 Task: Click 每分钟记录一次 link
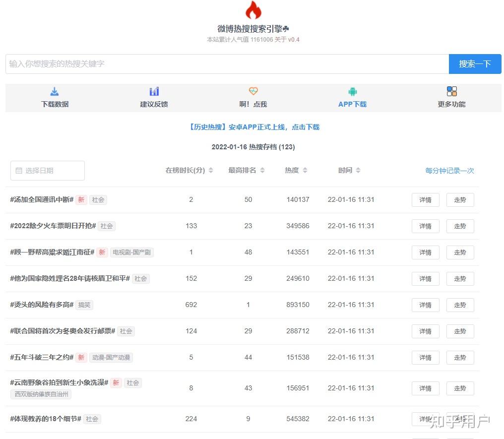click(x=449, y=171)
